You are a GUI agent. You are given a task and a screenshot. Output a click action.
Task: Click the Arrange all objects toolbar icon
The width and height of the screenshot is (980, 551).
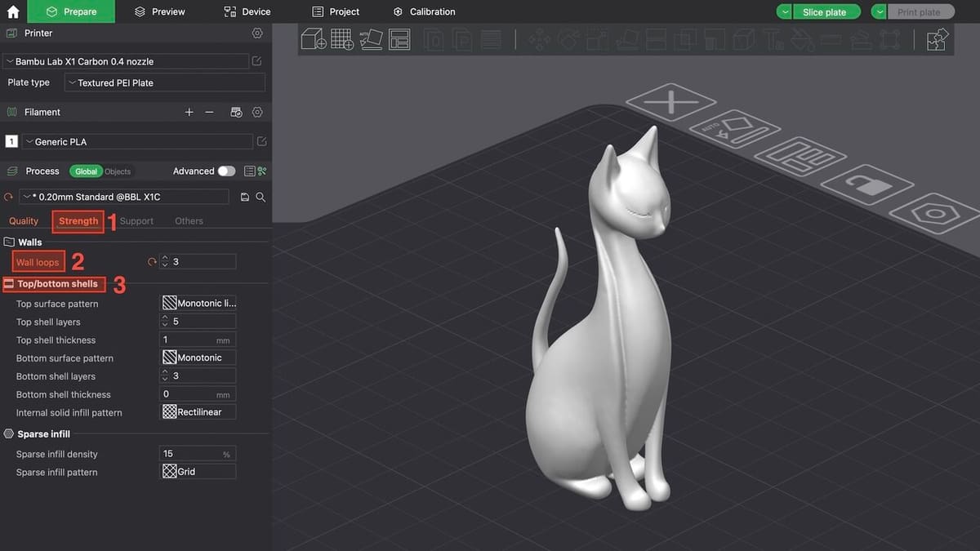click(399, 39)
